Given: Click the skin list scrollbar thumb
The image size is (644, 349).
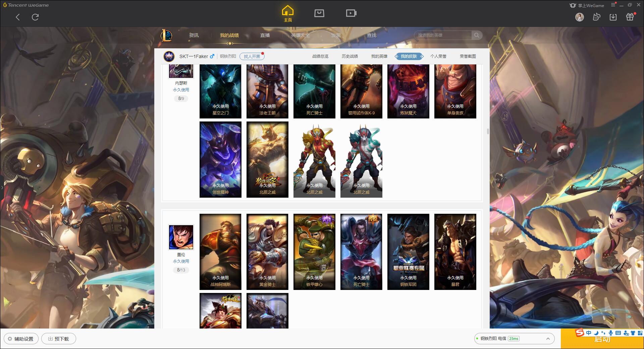Looking at the screenshot, I should point(488,131).
